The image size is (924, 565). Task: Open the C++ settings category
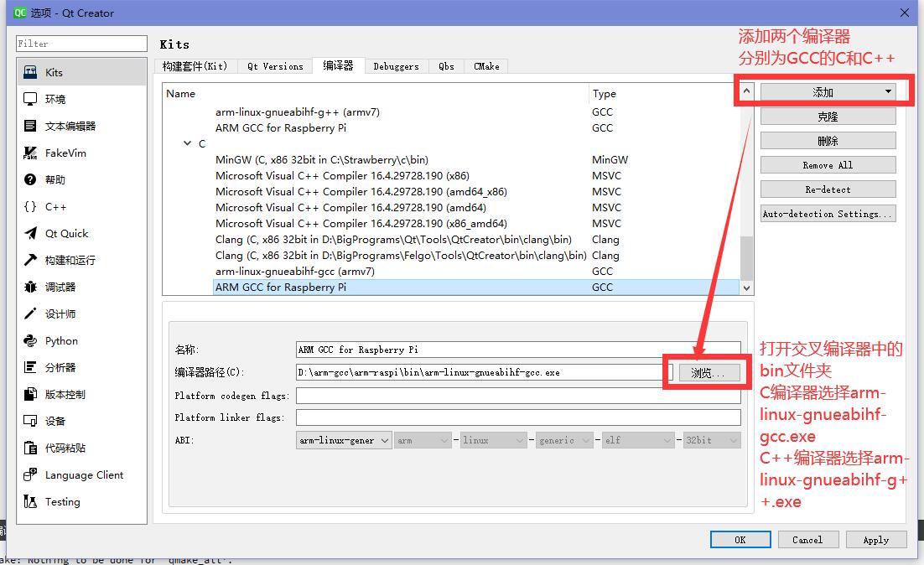[81, 207]
